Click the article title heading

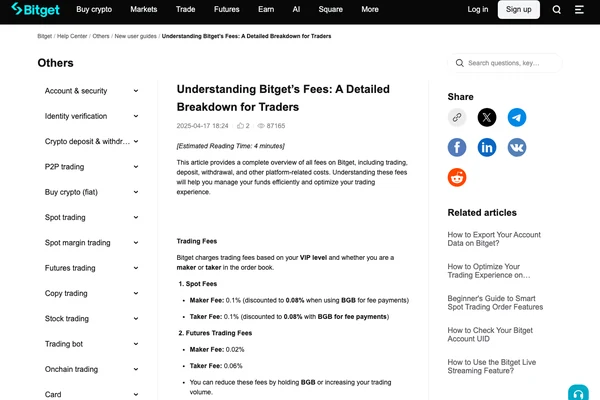(283, 98)
